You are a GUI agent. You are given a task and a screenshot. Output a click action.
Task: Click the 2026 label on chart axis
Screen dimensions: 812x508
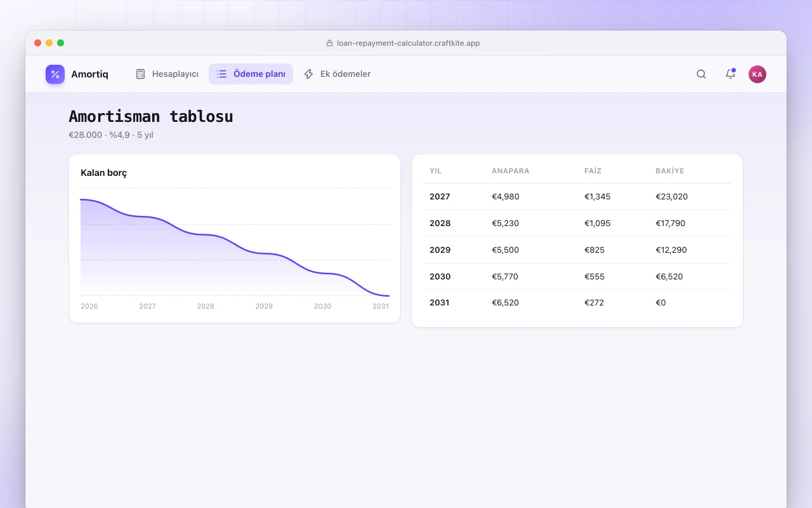[89, 306]
